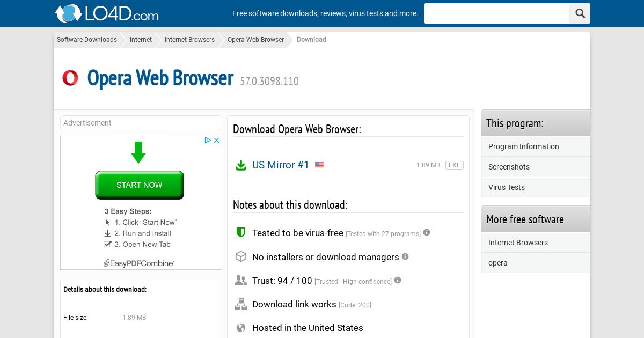Click the network icon beside Download link works
The height and width of the screenshot is (338, 644).
coord(241,304)
